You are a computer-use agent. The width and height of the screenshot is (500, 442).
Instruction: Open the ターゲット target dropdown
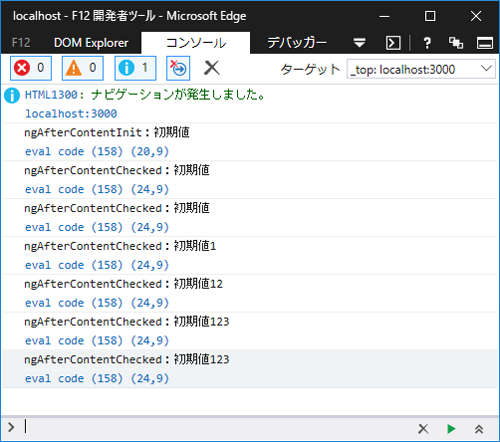(x=421, y=69)
